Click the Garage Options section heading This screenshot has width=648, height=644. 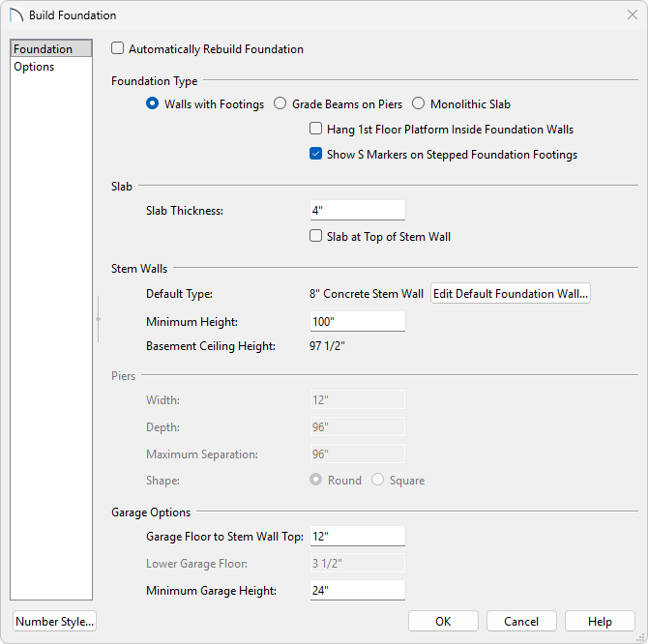(x=151, y=512)
